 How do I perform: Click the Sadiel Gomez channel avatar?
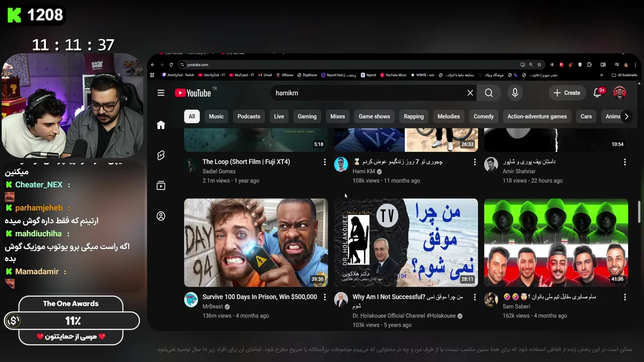tap(191, 164)
